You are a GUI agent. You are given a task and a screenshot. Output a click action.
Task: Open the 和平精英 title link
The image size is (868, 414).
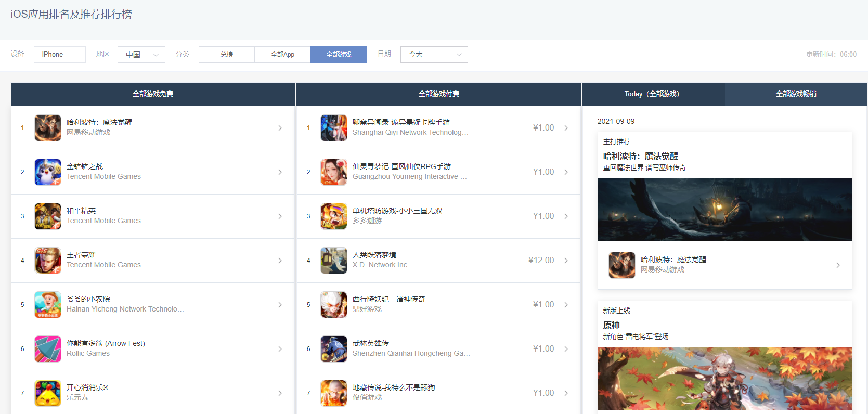81,211
